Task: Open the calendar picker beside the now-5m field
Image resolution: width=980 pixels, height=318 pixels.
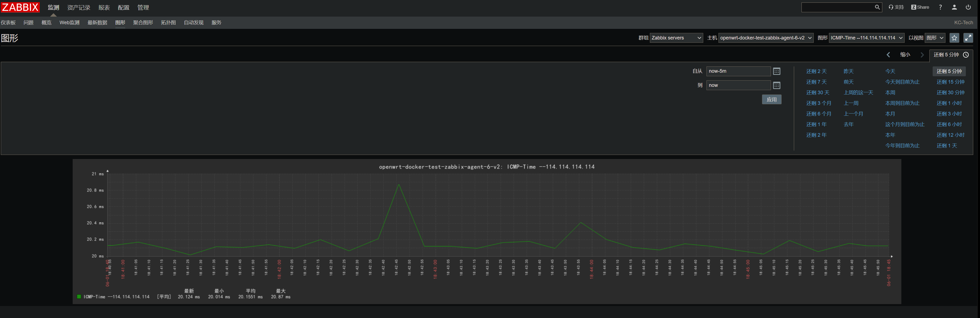Action: 777,71
